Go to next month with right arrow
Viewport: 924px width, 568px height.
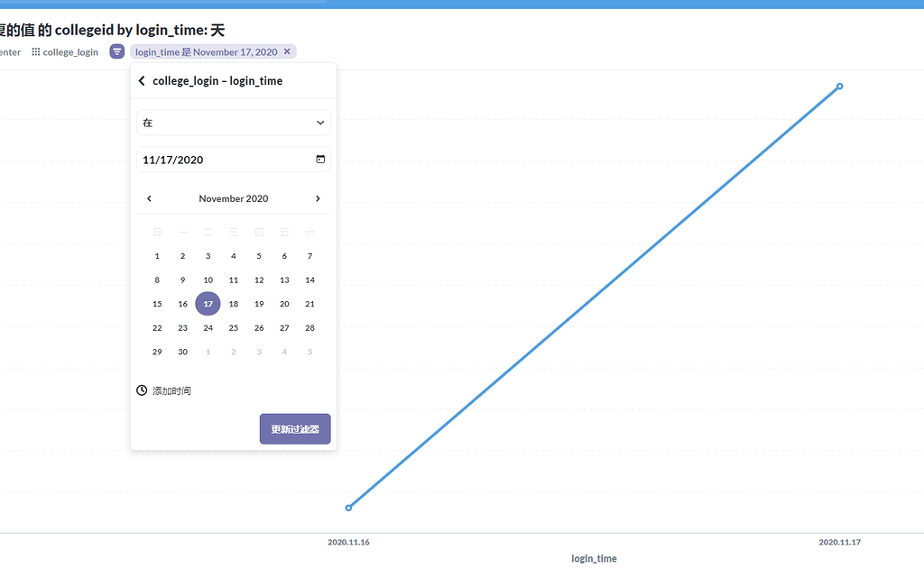point(318,197)
